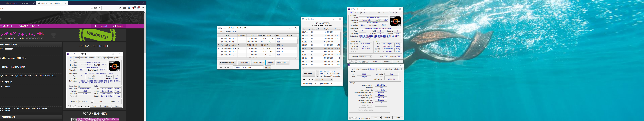This screenshot has height=121, width=644.
Task: Open Caches tab in top CPU-Z window
Action: coord(357,13)
